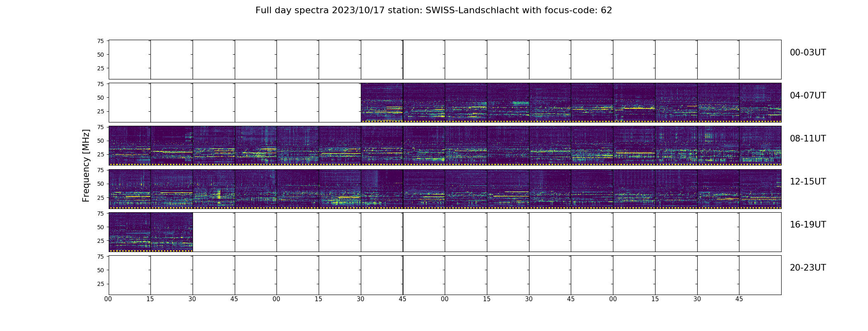Click the empty last panel of the 20-23UT row
Viewport: 868px width, 331px height.
click(760, 275)
